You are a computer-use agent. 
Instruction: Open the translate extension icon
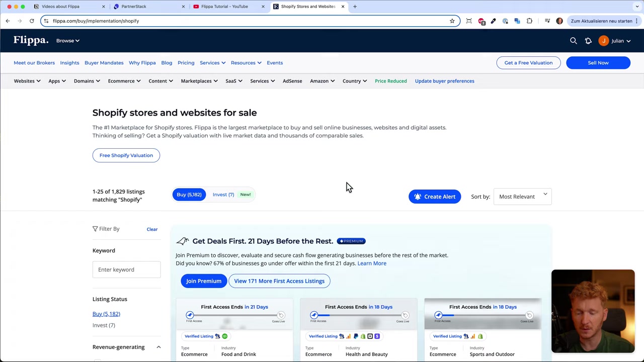517,21
